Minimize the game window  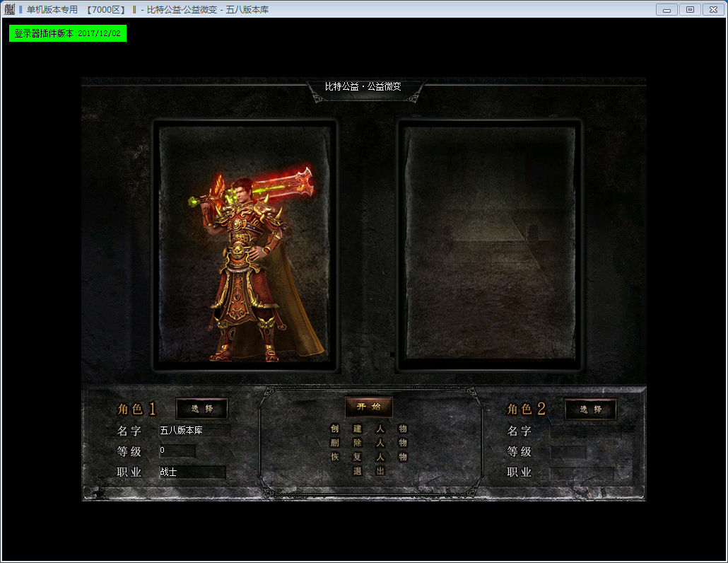tap(667, 10)
